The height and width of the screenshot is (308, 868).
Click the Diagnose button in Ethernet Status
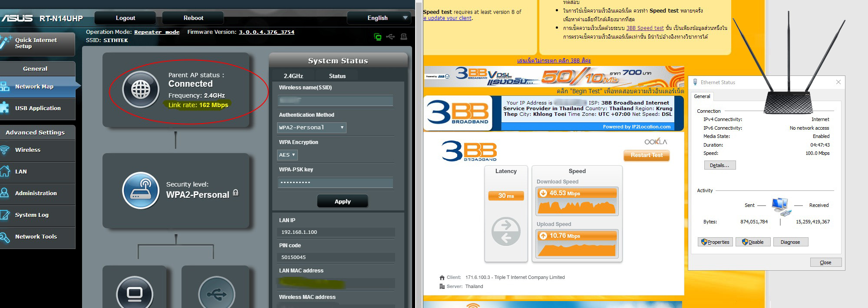[790, 242]
